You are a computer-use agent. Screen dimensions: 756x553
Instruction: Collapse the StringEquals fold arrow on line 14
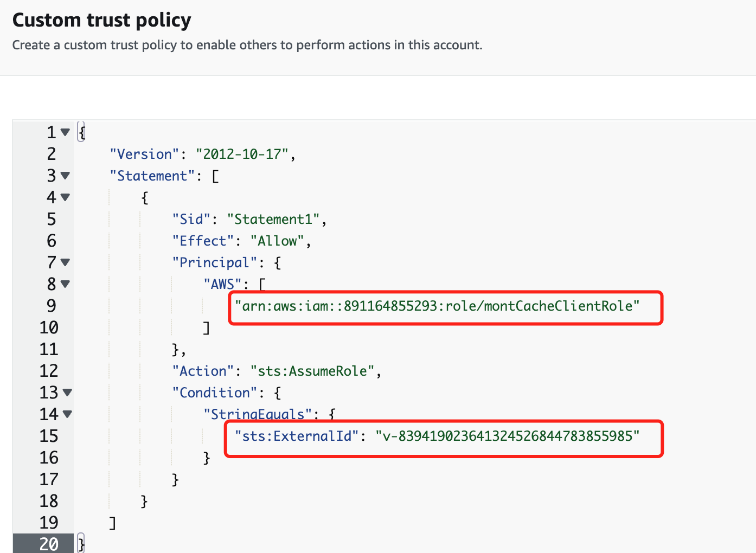(x=67, y=414)
